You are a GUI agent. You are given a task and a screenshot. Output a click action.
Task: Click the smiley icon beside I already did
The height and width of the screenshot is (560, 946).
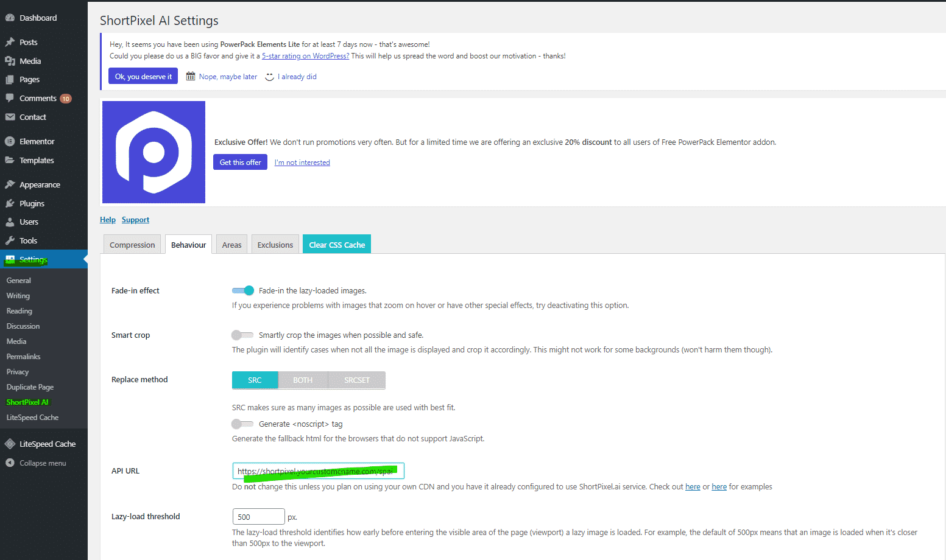270,77
